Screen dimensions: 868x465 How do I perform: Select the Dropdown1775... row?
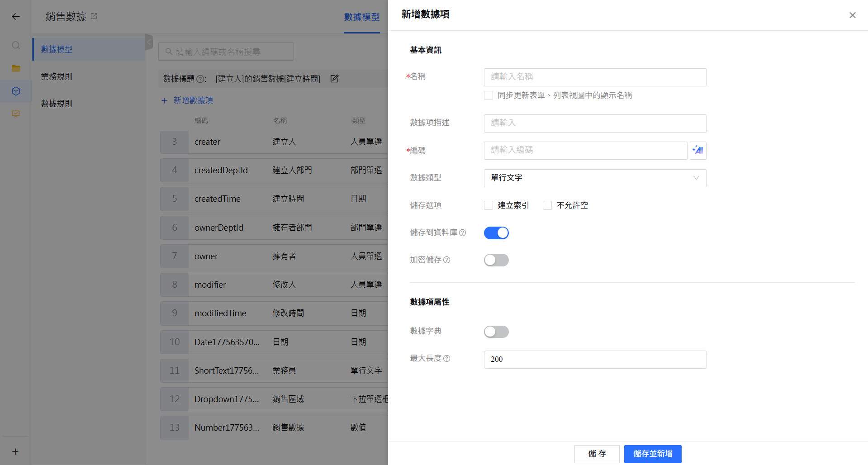click(x=274, y=399)
